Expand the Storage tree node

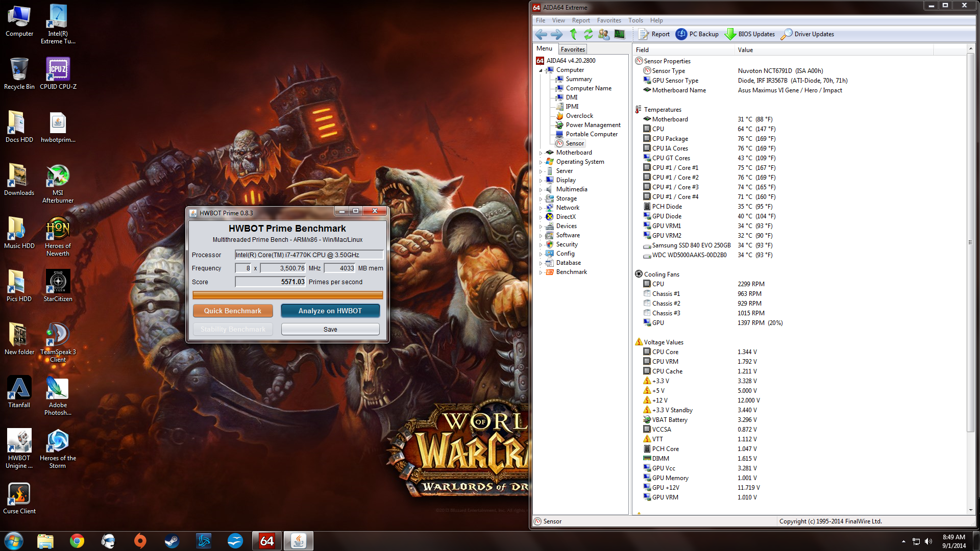click(541, 198)
